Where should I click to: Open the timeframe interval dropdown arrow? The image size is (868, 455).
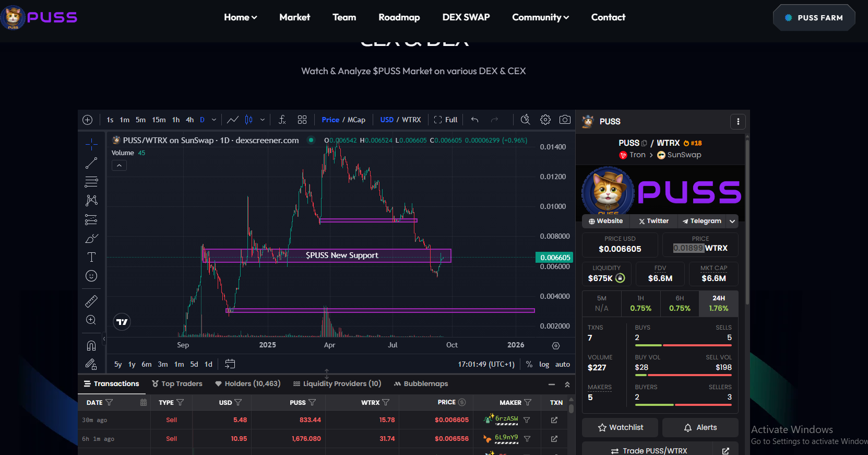(214, 120)
